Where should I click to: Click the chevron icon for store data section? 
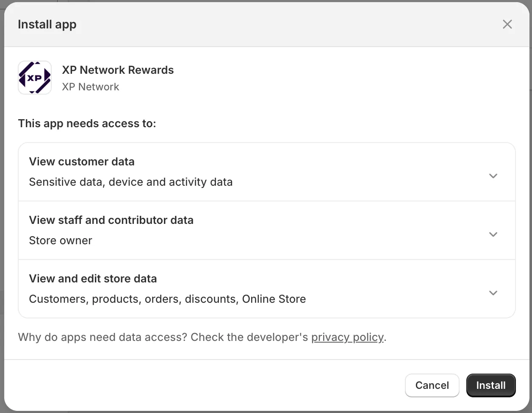(493, 293)
